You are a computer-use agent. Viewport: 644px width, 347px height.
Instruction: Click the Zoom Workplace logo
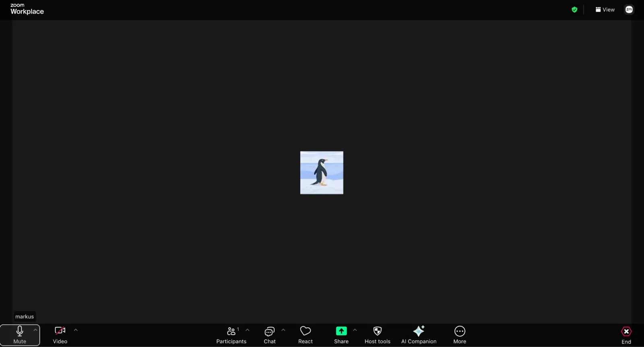click(27, 9)
